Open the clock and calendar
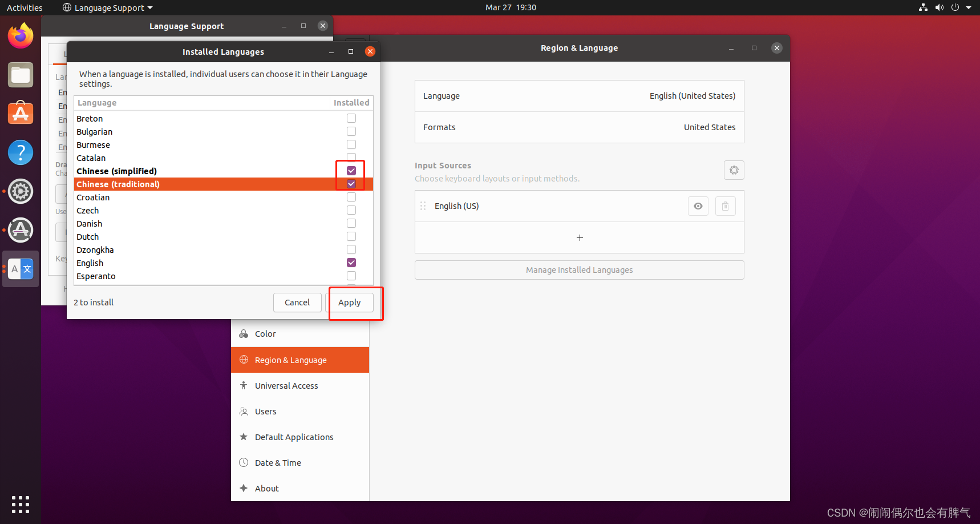This screenshot has width=980, height=524. 511,7
